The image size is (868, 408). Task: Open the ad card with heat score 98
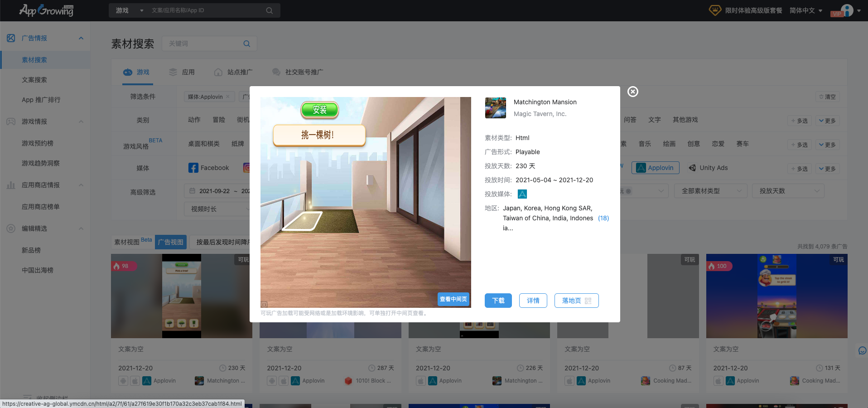click(181, 296)
